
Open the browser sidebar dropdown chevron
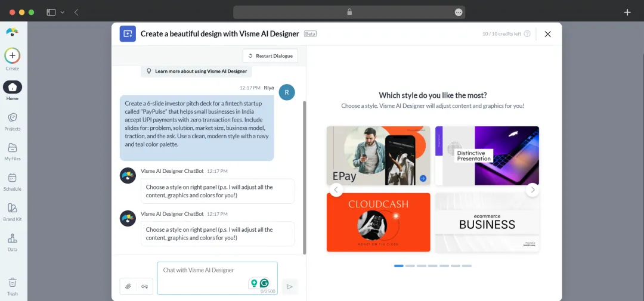point(63,13)
